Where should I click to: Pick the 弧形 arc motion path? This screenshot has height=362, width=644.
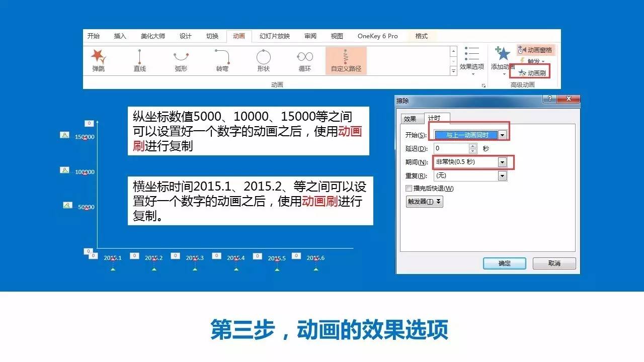click(181, 60)
